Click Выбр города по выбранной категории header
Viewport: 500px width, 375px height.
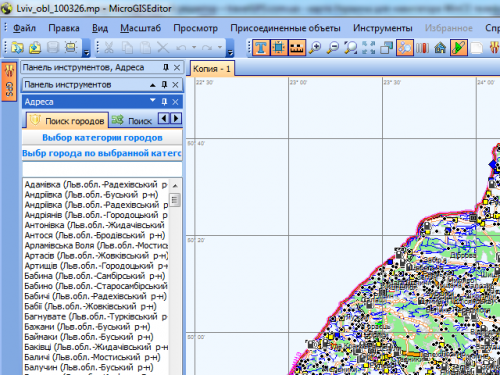[102, 153]
